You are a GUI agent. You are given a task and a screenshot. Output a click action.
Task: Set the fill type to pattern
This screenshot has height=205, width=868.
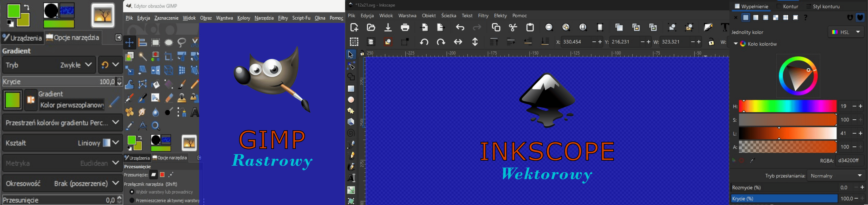pyautogui.click(x=786, y=18)
